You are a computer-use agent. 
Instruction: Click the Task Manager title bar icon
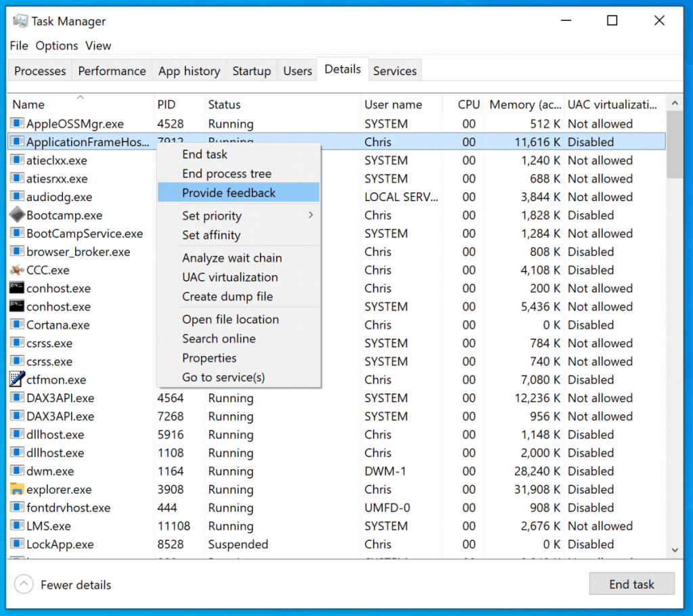pyautogui.click(x=20, y=21)
